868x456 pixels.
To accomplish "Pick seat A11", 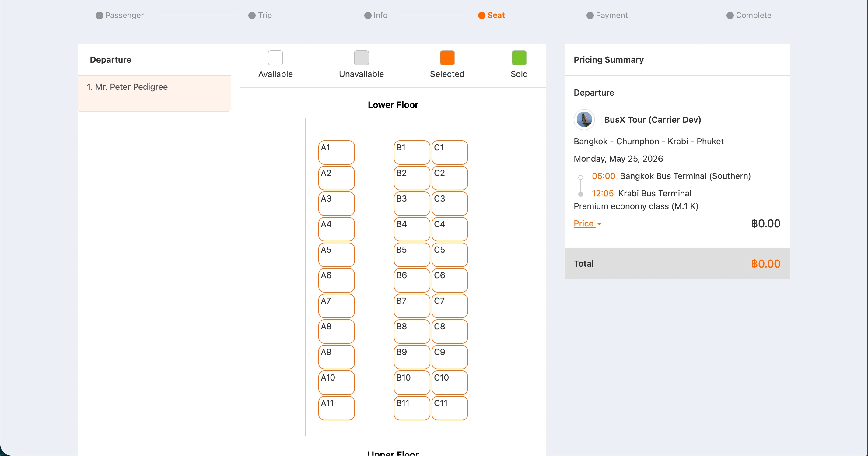I will pos(336,409).
